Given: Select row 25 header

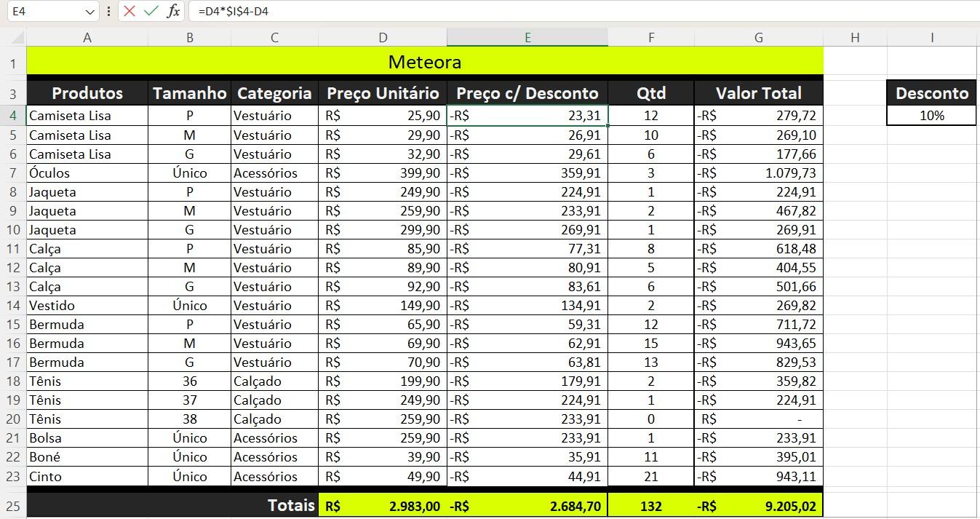Looking at the screenshot, I should pyautogui.click(x=13, y=506).
